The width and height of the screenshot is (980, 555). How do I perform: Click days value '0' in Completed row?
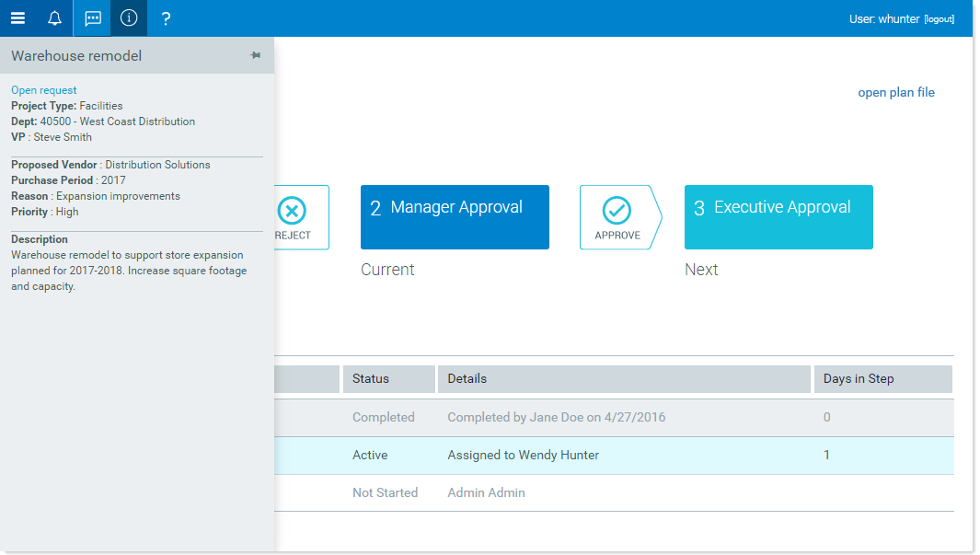pyautogui.click(x=827, y=418)
